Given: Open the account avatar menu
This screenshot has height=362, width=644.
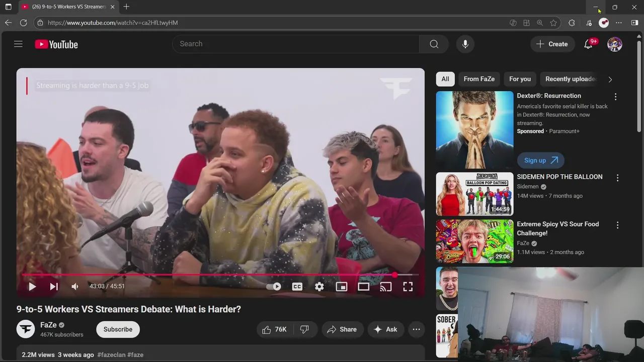Looking at the screenshot, I should tap(615, 44).
